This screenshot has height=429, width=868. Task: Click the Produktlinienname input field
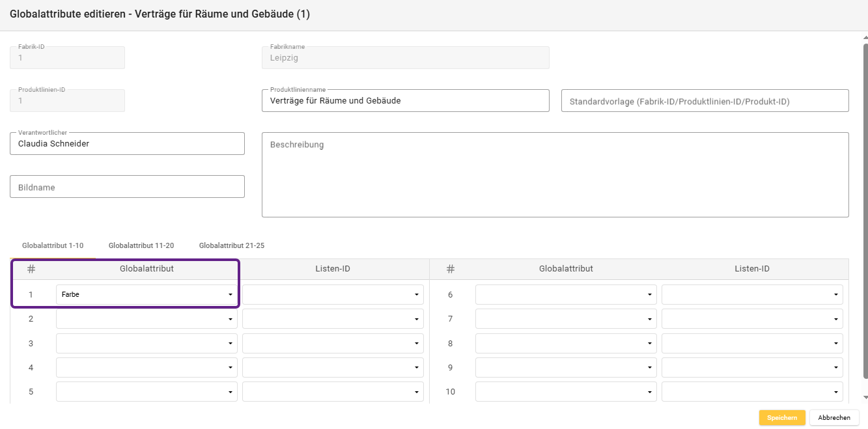[405, 101]
